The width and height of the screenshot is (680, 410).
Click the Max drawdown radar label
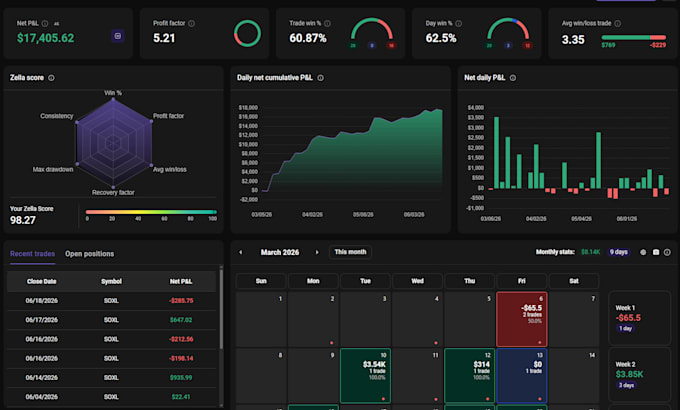[53, 170]
